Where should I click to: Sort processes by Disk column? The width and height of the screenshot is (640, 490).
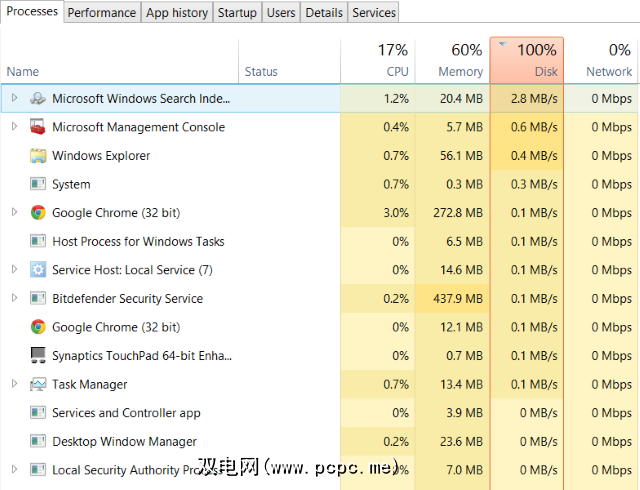click(526, 61)
